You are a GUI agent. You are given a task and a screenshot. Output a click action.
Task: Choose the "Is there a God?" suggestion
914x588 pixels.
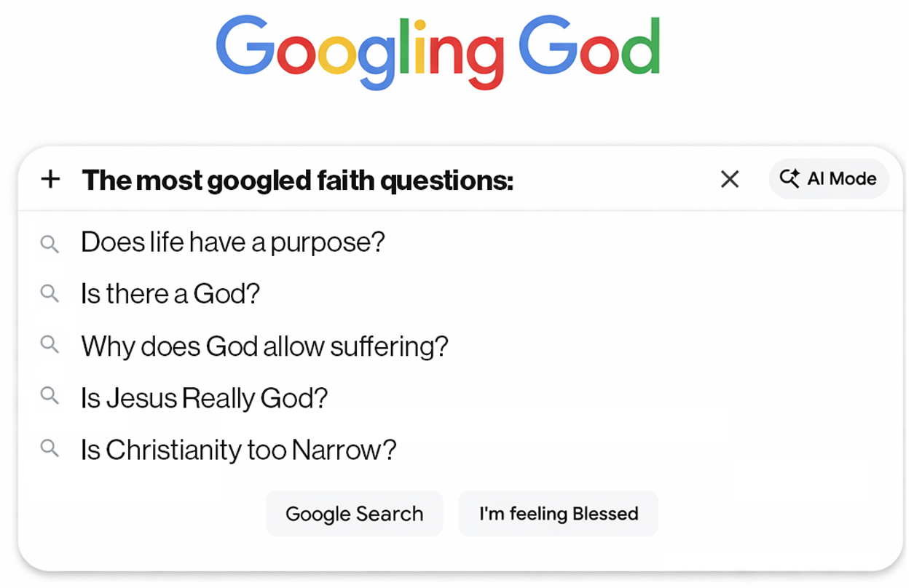pyautogui.click(x=170, y=294)
